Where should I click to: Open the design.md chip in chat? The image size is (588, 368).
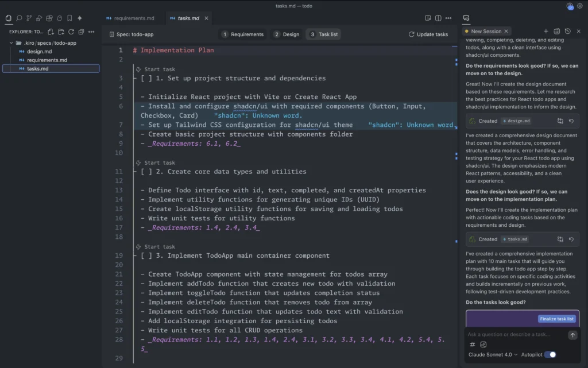516,121
